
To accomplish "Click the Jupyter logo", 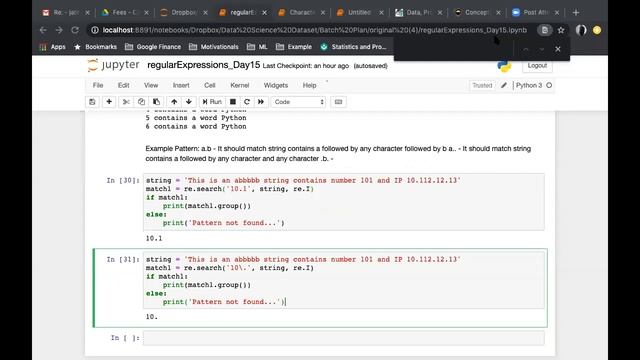I will tap(113, 65).
